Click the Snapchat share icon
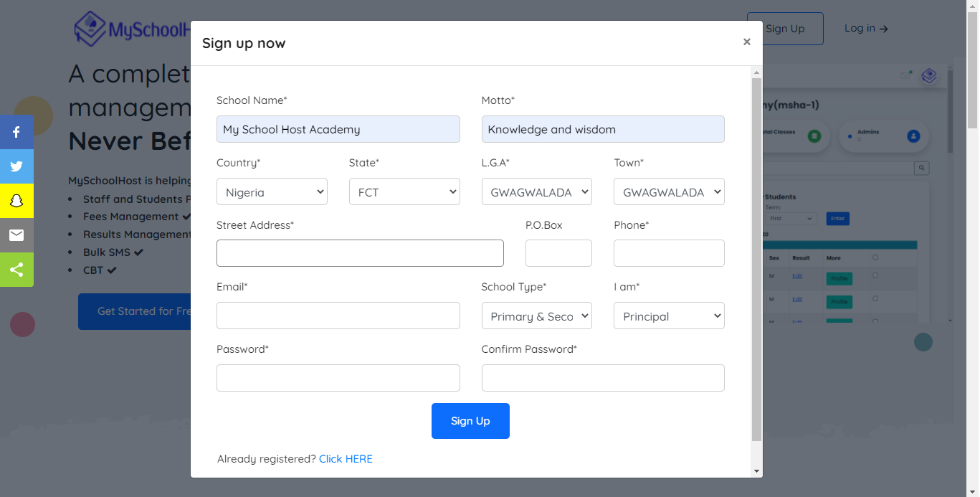The width and height of the screenshot is (980, 497). 16,201
